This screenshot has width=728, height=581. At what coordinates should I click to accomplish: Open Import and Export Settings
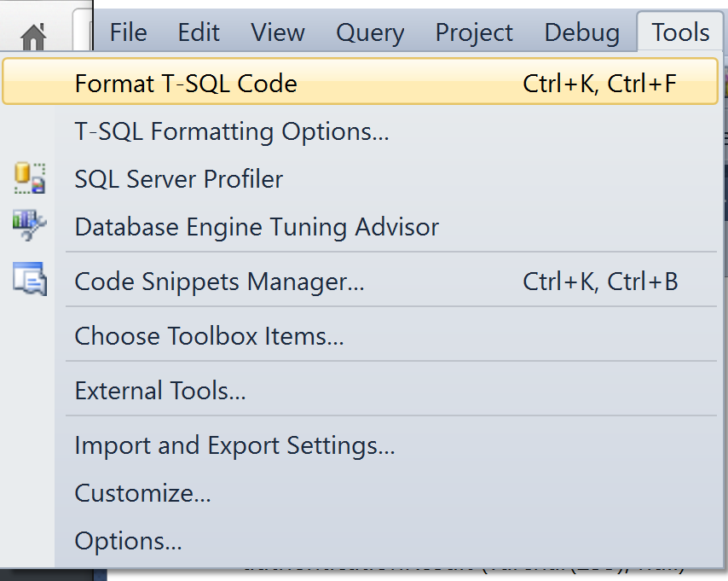click(x=234, y=444)
